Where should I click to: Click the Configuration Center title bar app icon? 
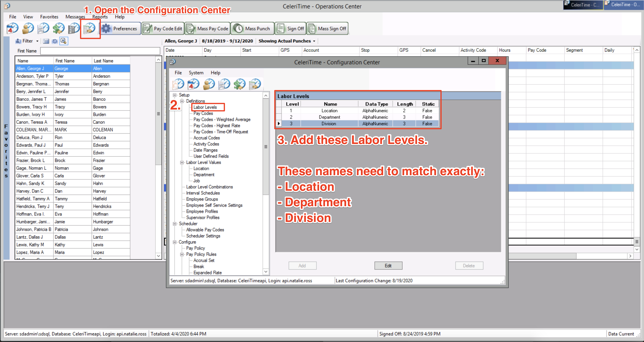[173, 62]
